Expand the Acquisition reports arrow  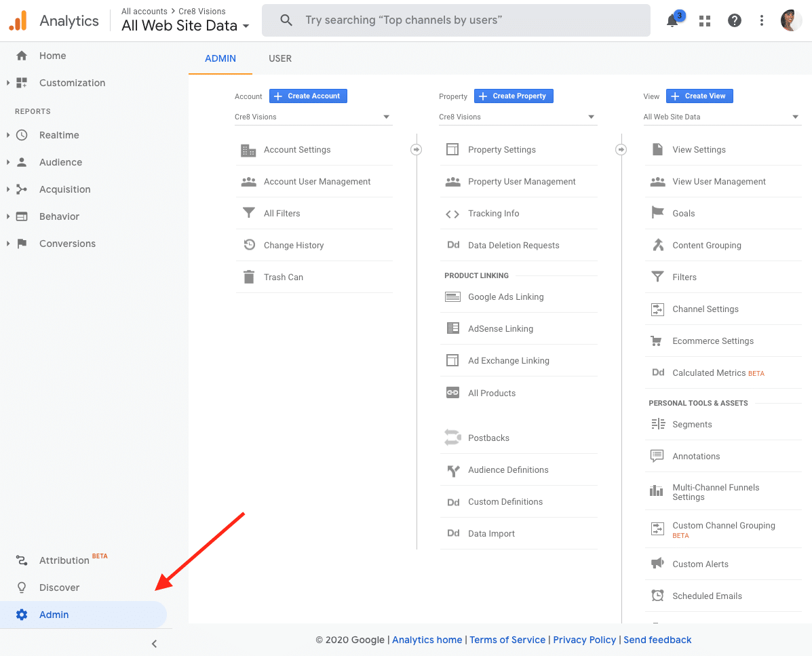(7, 189)
